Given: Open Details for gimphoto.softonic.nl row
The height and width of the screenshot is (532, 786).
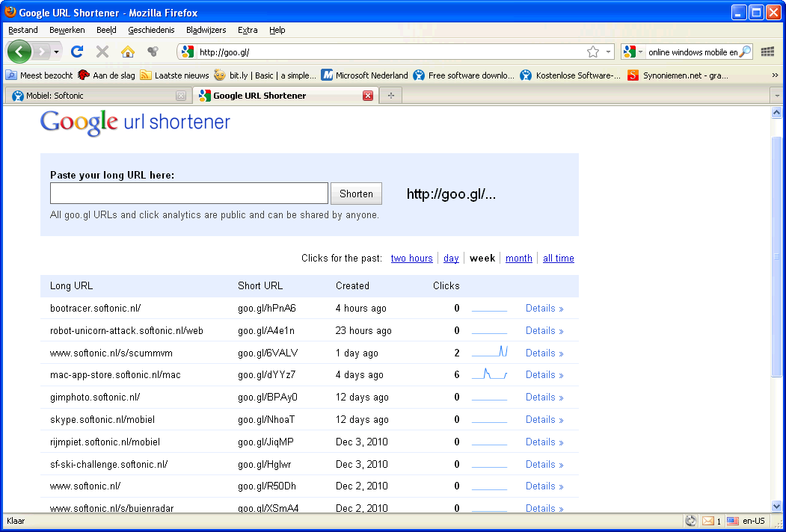Looking at the screenshot, I should coord(544,398).
